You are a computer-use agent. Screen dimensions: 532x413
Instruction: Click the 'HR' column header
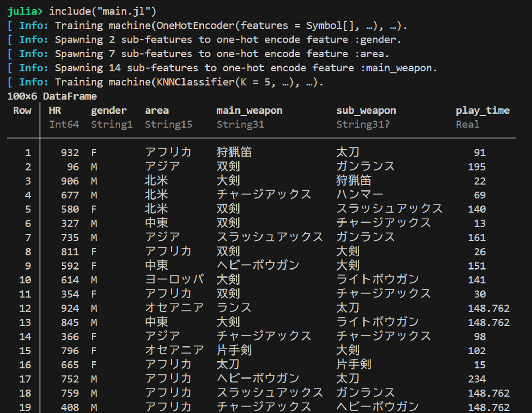click(x=55, y=111)
